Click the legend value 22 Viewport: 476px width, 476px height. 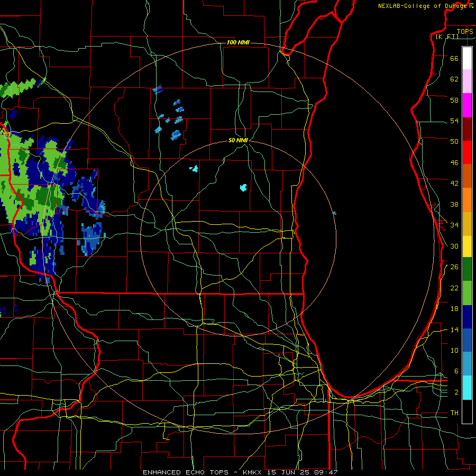click(x=454, y=288)
